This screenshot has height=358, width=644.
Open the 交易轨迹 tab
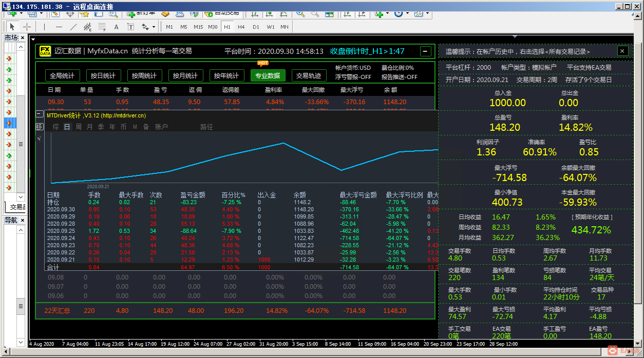[x=309, y=75]
